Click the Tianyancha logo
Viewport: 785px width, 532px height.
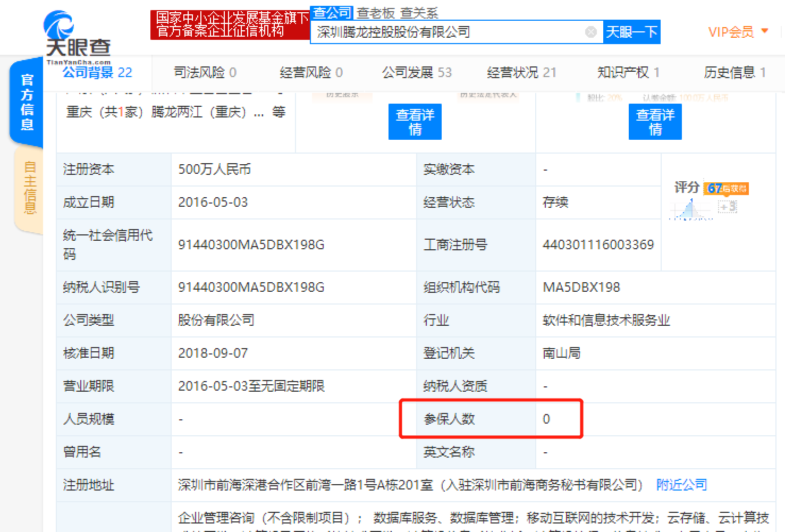point(78,37)
